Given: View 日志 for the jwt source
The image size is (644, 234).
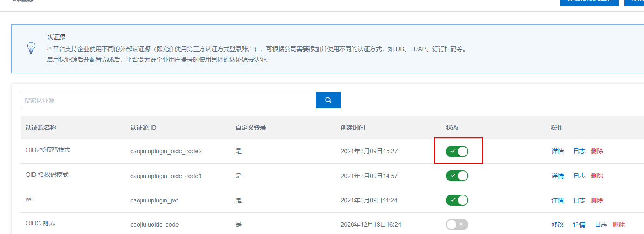Looking at the screenshot, I should 579,200.
